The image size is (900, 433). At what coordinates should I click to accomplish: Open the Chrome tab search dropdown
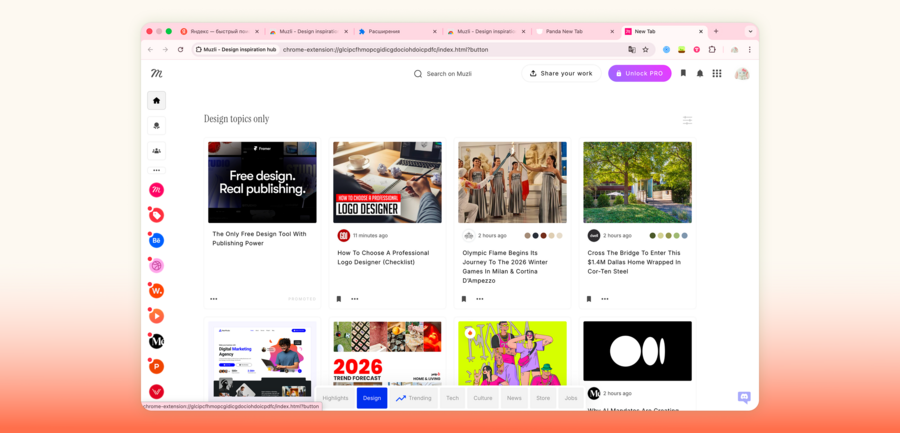(x=750, y=31)
